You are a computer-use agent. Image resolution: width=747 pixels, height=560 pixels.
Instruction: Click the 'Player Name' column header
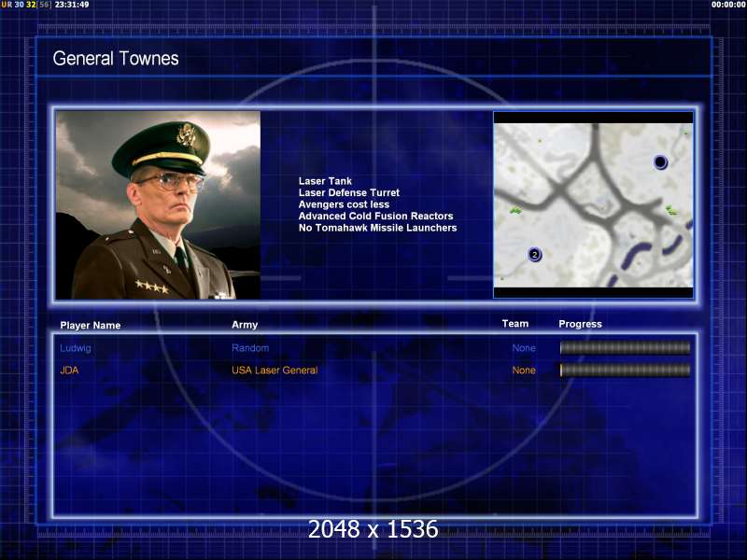[90, 325]
